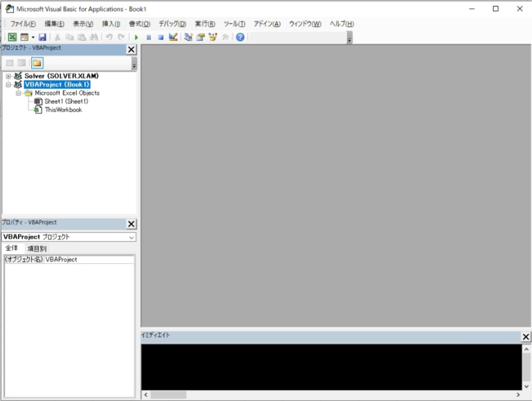
Task: Toggle Design Mode icon in toolbar
Action: pyautogui.click(x=173, y=37)
